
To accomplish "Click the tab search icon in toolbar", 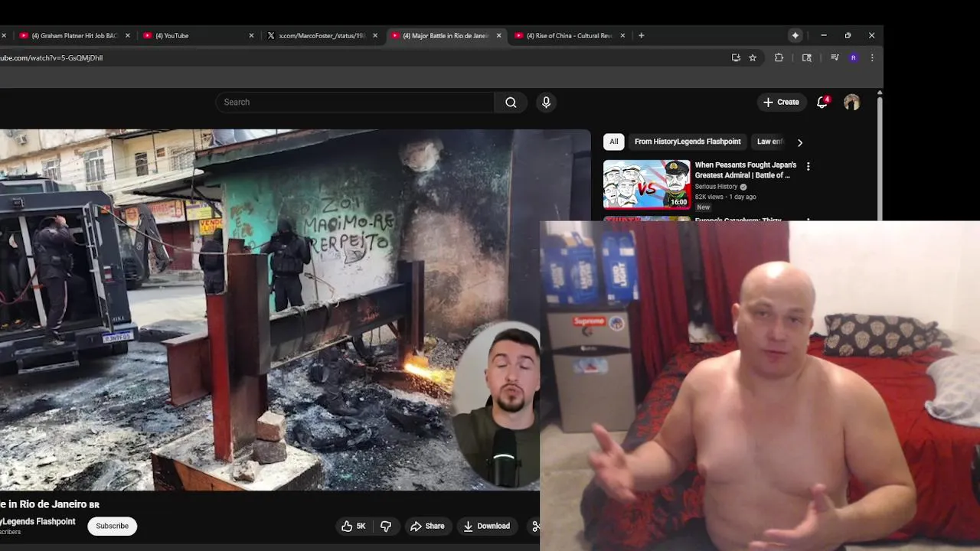I will 807,57.
